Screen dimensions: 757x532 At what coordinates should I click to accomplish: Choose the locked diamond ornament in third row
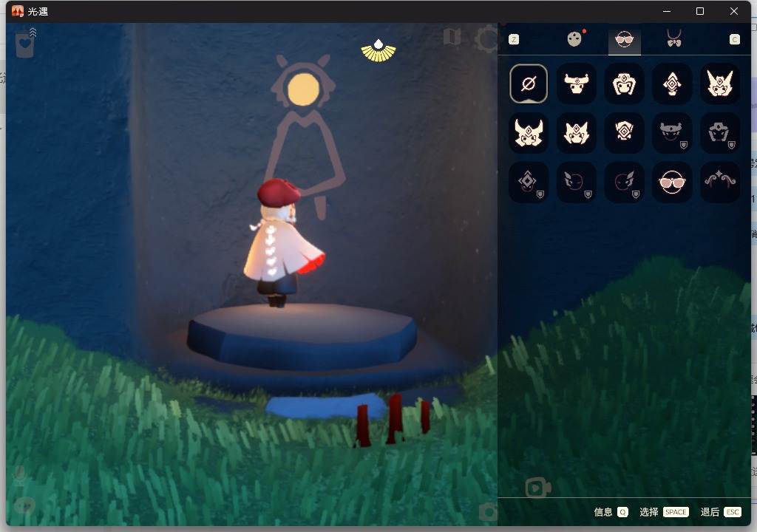click(528, 182)
